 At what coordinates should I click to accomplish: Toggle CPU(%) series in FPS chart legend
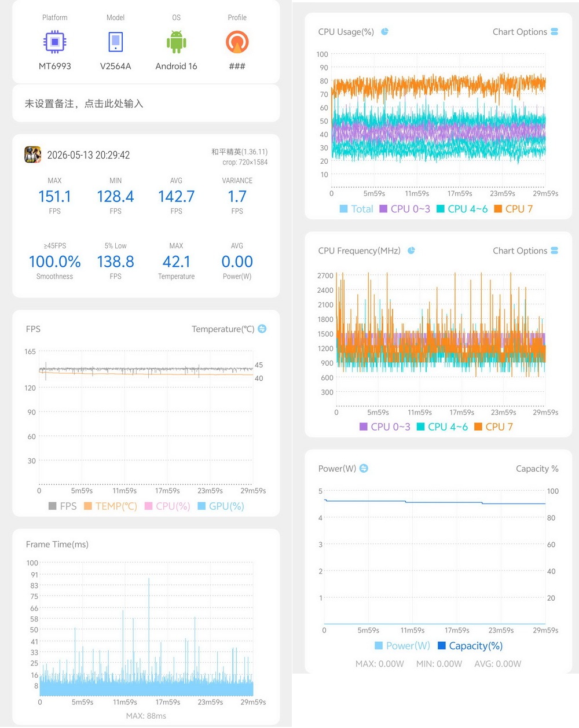(x=167, y=506)
